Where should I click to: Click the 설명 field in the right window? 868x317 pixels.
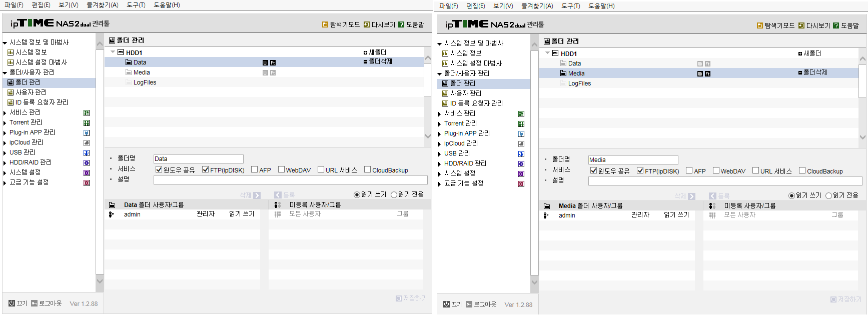coord(725,181)
